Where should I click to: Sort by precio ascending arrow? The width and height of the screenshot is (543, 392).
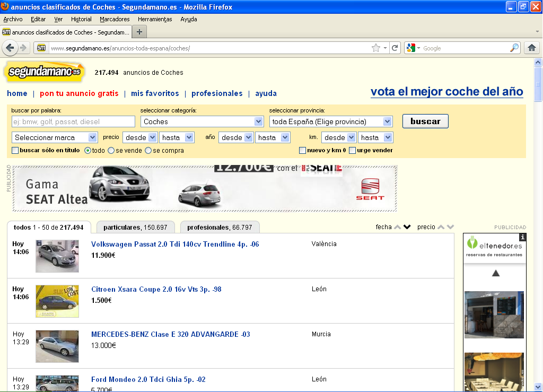click(x=441, y=227)
